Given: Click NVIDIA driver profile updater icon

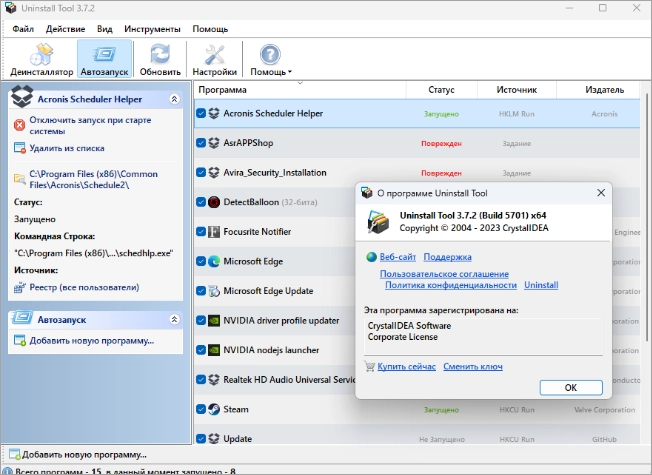Looking at the screenshot, I should (214, 320).
